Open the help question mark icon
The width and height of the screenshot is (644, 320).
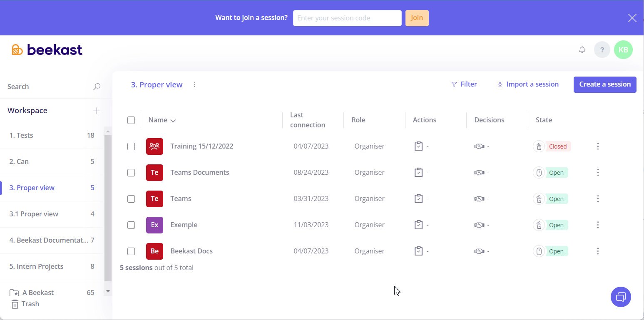[x=602, y=50]
